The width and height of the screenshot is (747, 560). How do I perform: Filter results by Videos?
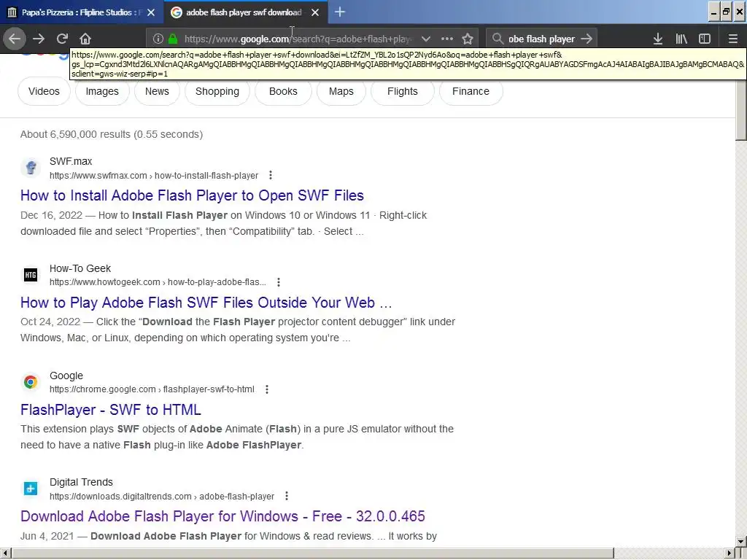tap(44, 91)
